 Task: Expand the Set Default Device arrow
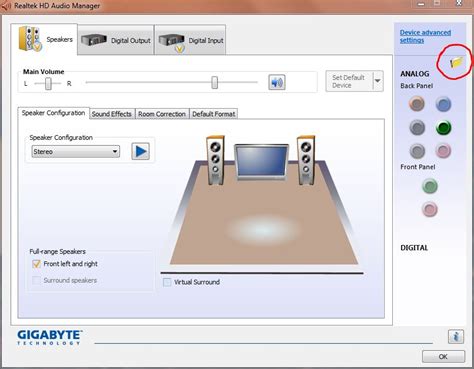[x=378, y=81]
